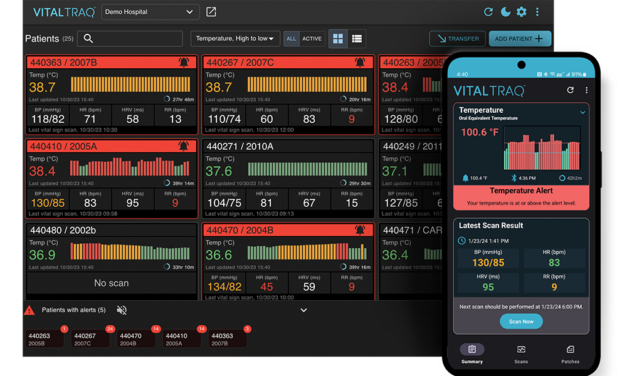This screenshot has width=627, height=376.
Task: Tap the phone BP reading 130/85
Action: coord(488,263)
